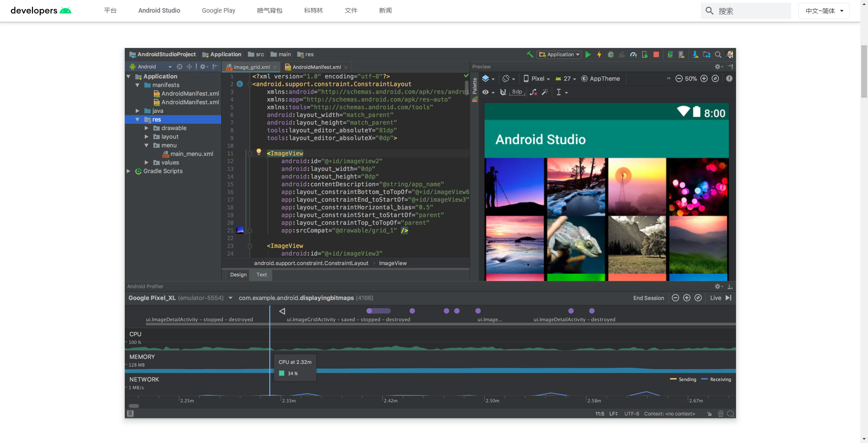Click the chameleon photo thumbnail in preview
This screenshot has height=443, width=868.
click(x=576, y=244)
